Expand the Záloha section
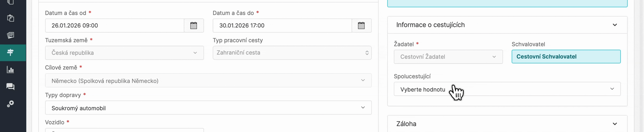The image size is (644, 132). pos(615,124)
